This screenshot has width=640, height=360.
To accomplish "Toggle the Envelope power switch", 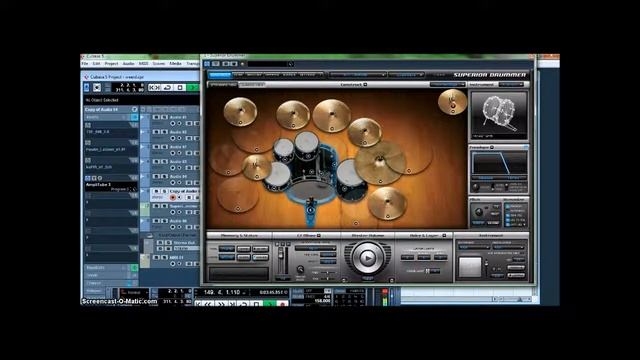I will [x=526, y=147].
